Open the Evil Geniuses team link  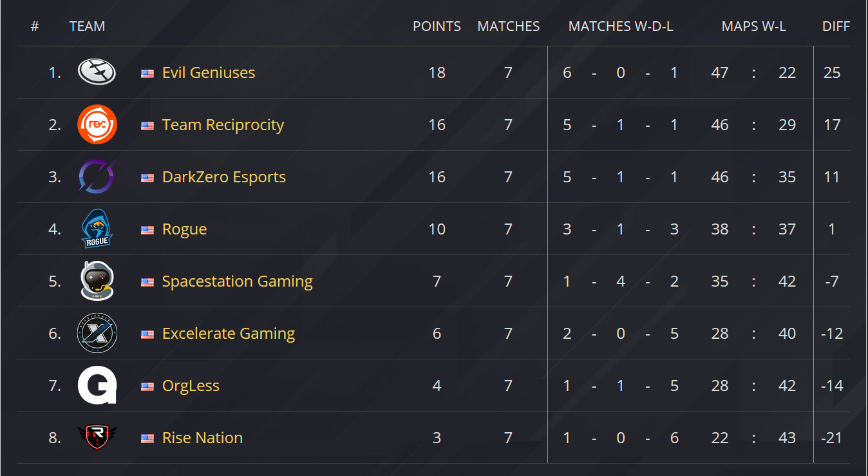click(x=209, y=73)
